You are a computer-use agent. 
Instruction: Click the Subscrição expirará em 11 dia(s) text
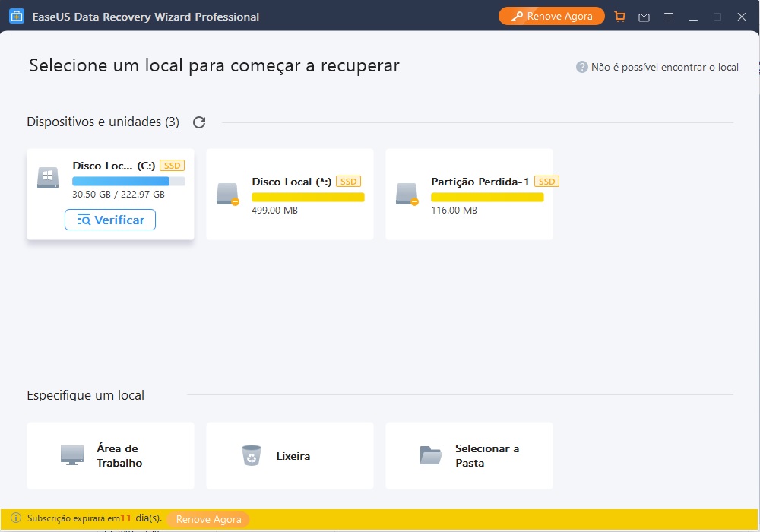(x=94, y=518)
